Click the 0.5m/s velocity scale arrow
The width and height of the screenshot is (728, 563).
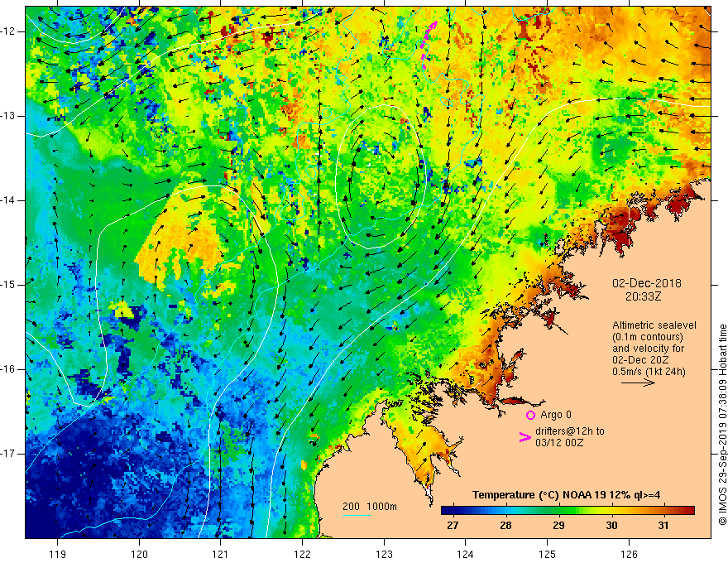[x=638, y=383]
